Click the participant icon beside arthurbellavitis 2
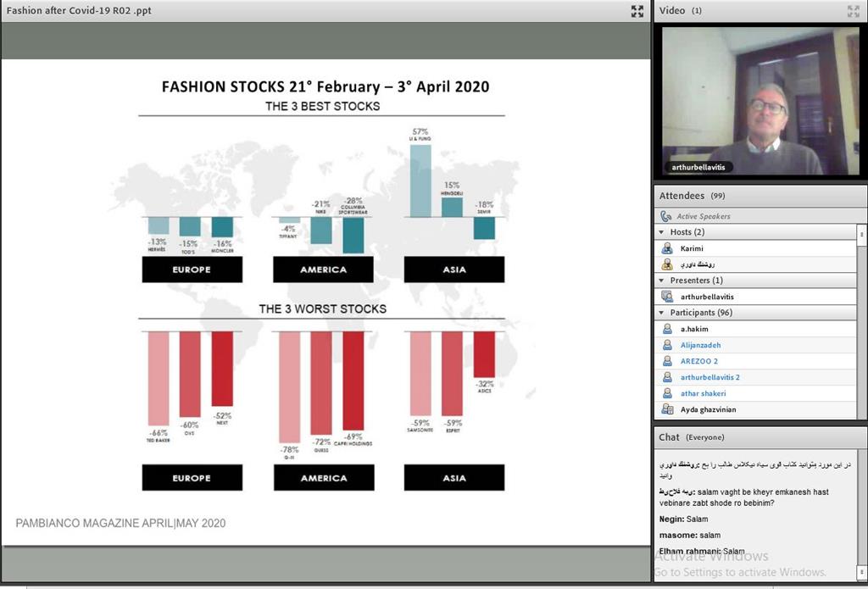This screenshot has width=868, height=589. 667,377
